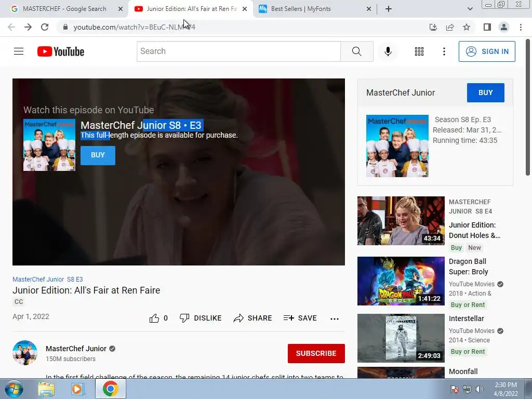Subscribe to MasterChef Junior channel
This screenshot has height=399, width=532.
tap(316, 353)
